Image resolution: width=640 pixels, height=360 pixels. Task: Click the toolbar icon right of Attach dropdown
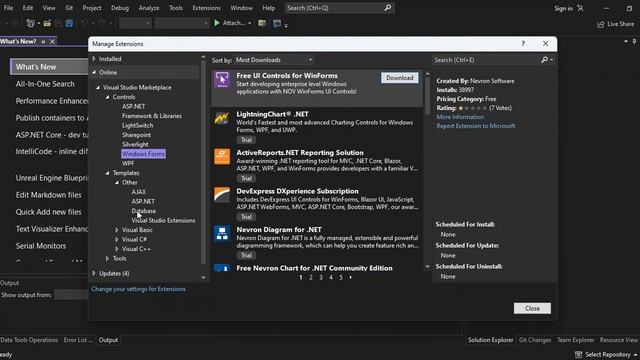[x=262, y=23]
